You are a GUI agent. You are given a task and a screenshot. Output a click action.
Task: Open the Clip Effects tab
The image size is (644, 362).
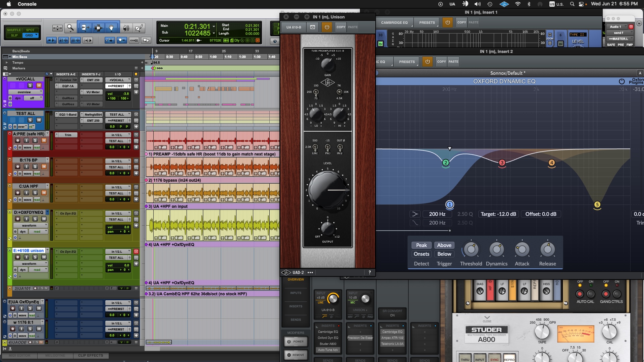click(91, 355)
